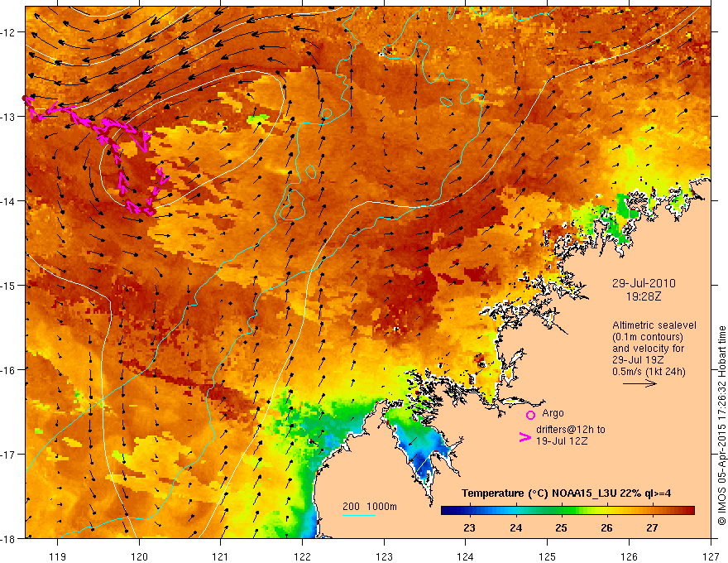Click the 'Argo' legend label

point(553,413)
